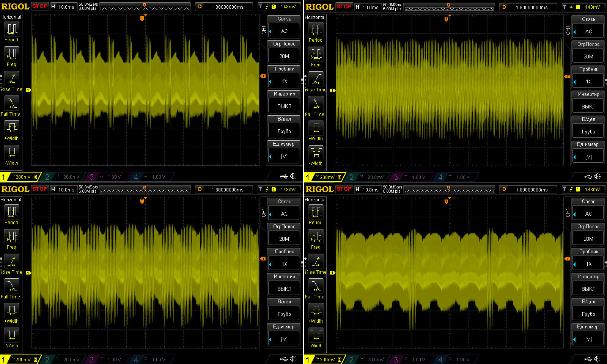Switch В/дел Грубо setting in bottom-left panel

284,314
